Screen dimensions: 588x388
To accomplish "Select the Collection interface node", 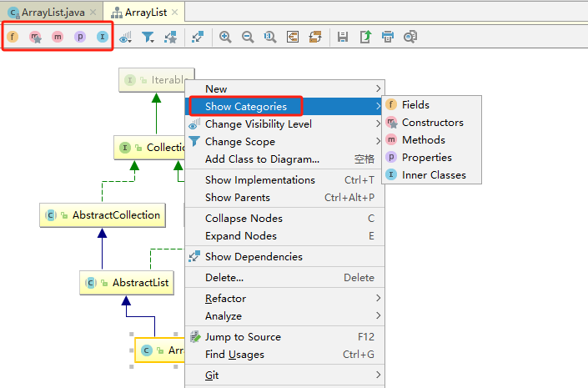I will coord(149,148).
